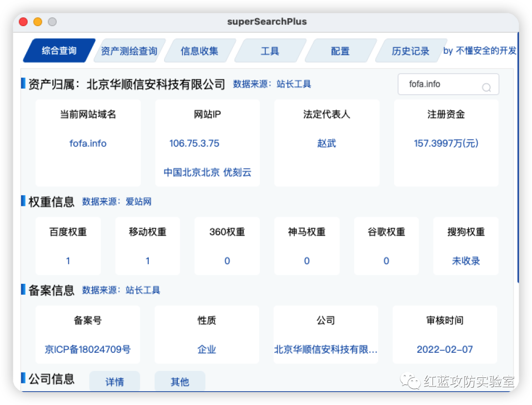Viewport: 532px width, 405px height.
Task: Focus the fofa.info search field
Action: tap(448, 84)
